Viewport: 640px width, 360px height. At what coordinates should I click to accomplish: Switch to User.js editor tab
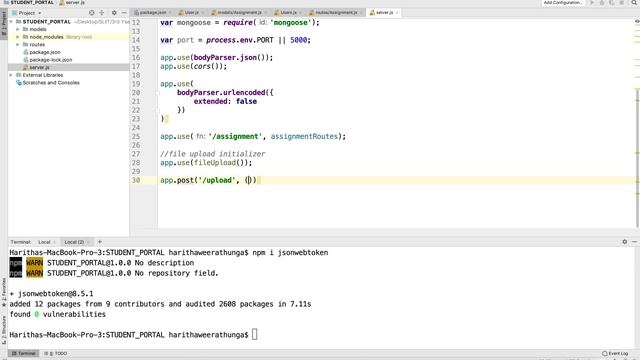point(191,13)
